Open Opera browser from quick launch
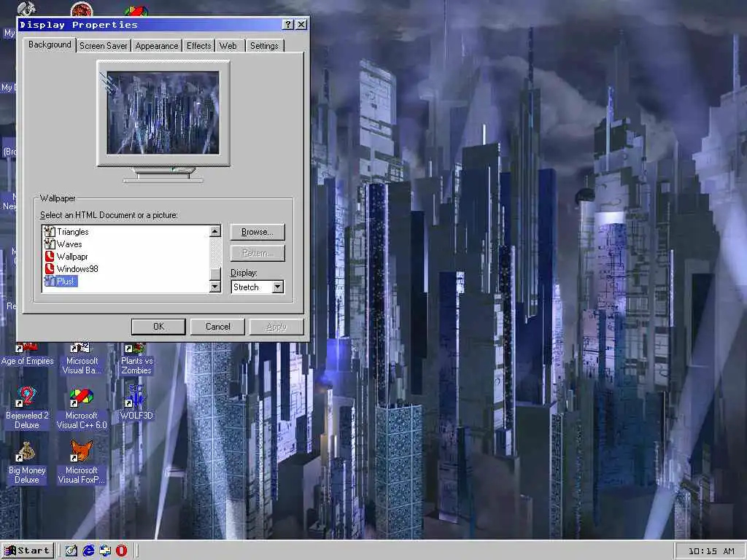Image resolution: width=747 pixels, height=560 pixels. 122,551
